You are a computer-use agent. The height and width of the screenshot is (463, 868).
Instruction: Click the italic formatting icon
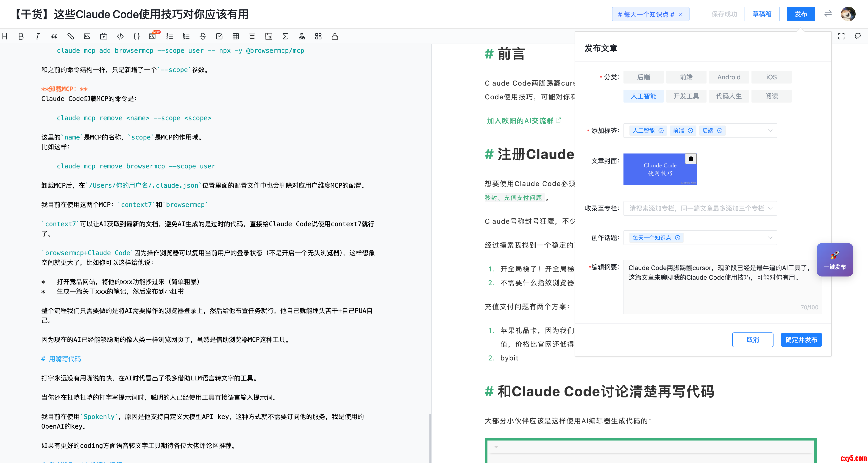coord(37,36)
